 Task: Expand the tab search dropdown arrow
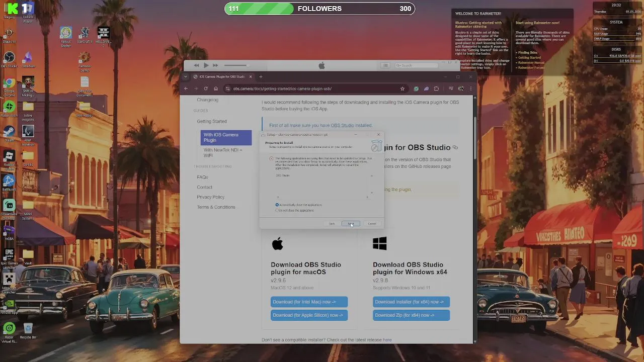click(185, 77)
